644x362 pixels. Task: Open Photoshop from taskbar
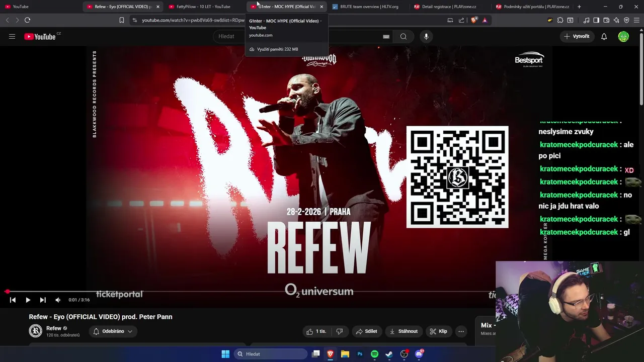coord(360,354)
